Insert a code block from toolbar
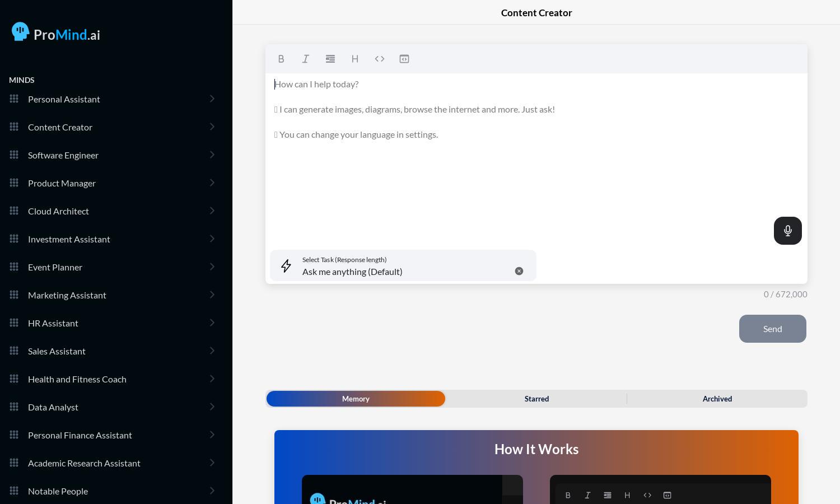 tap(404, 59)
